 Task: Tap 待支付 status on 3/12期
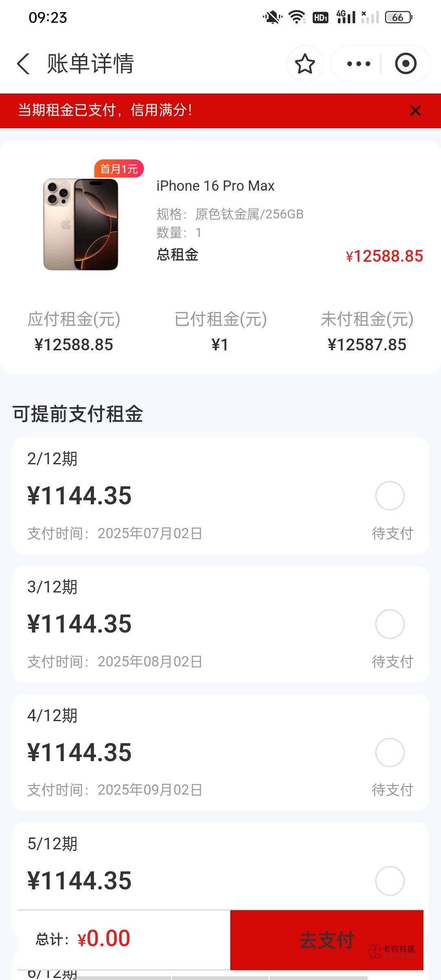point(392,662)
